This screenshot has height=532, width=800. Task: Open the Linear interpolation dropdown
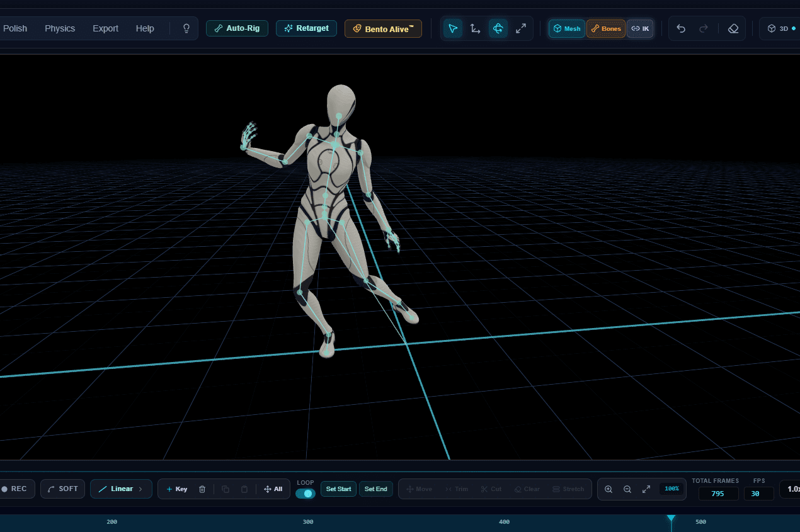121,489
